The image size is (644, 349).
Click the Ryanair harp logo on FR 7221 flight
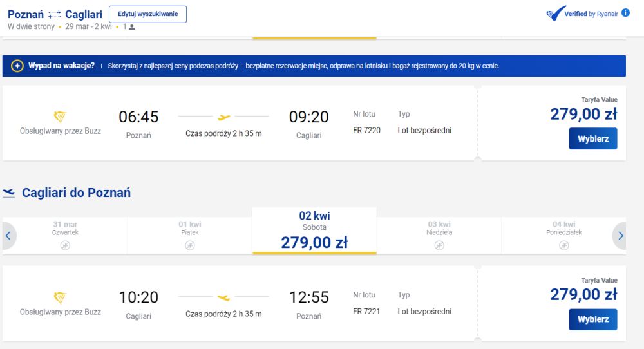coord(60,297)
